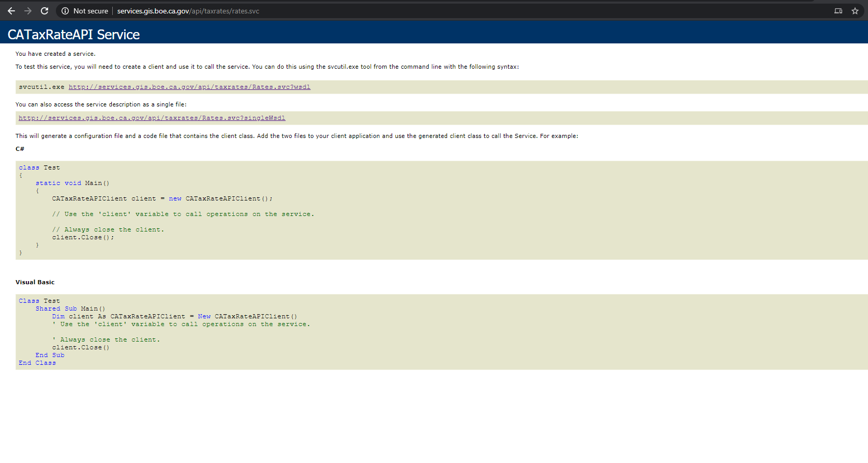Open the Rates.svc?wsdl link
Image resolution: width=868 pixels, height=463 pixels.
pos(189,87)
